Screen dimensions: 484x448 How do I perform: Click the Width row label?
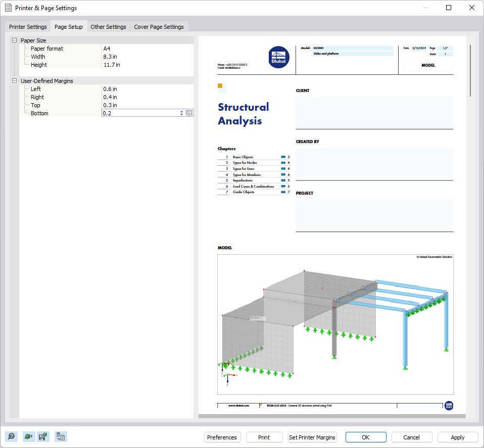click(x=38, y=57)
